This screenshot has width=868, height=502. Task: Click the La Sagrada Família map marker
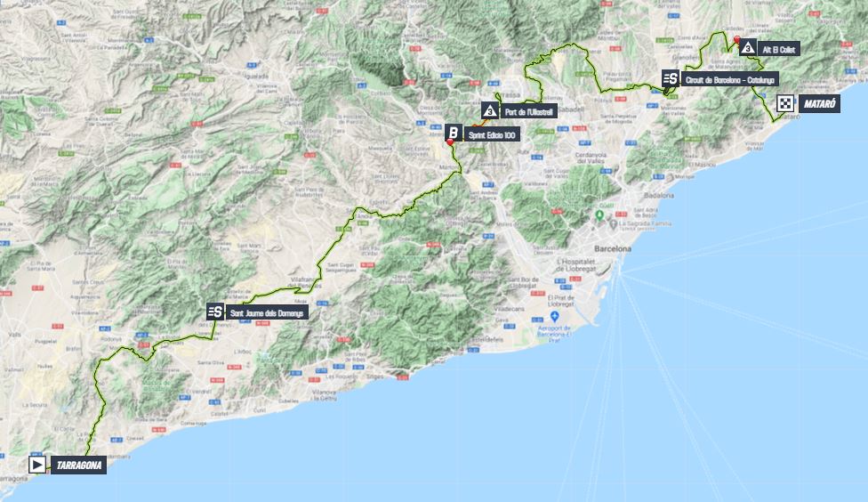point(614,223)
